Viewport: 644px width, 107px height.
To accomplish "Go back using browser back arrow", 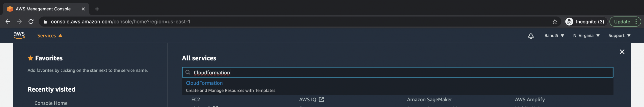I will [8, 22].
